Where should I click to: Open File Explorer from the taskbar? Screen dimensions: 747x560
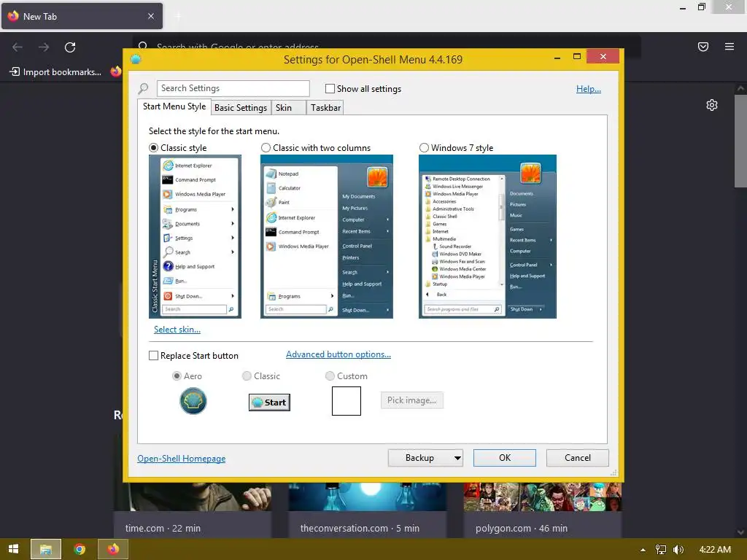(46, 549)
